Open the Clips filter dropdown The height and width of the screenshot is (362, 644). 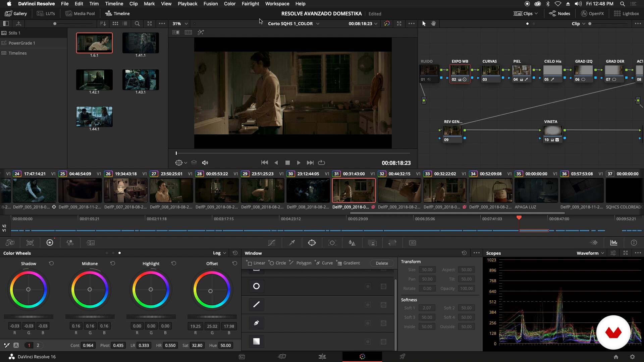pos(526,13)
